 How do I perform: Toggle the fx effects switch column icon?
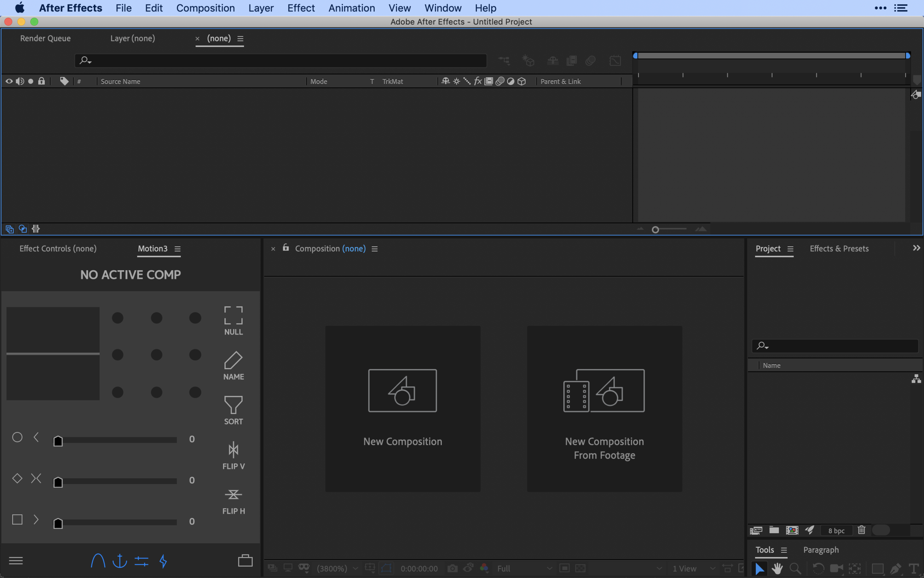(x=478, y=81)
